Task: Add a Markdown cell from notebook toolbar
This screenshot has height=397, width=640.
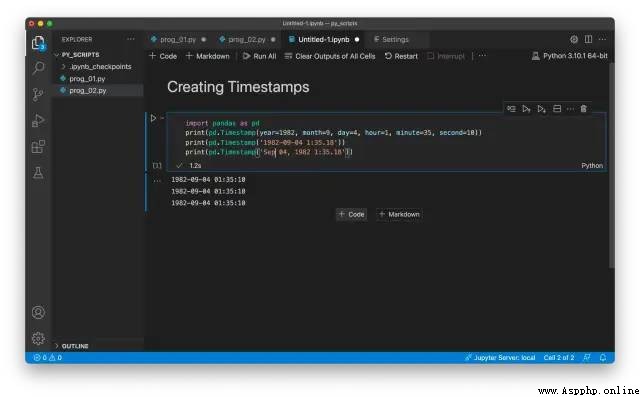Action: coord(208,56)
